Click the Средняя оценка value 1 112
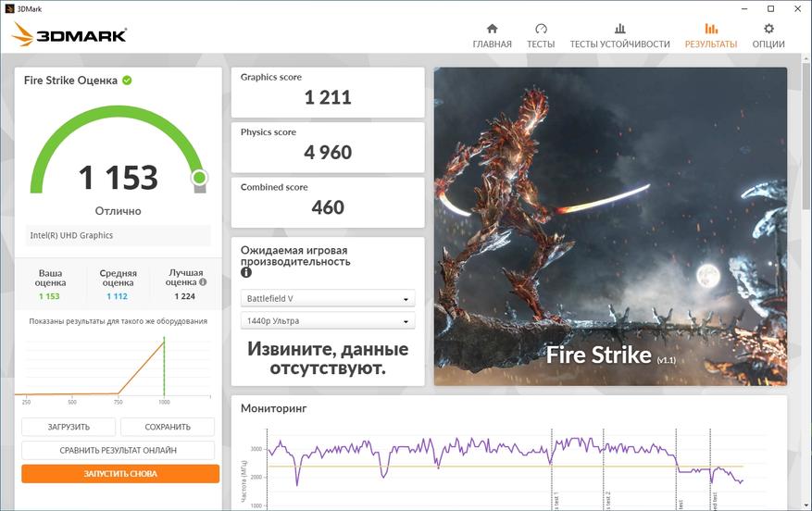Viewport: 812px width, 511px height. tap(117, 296)
